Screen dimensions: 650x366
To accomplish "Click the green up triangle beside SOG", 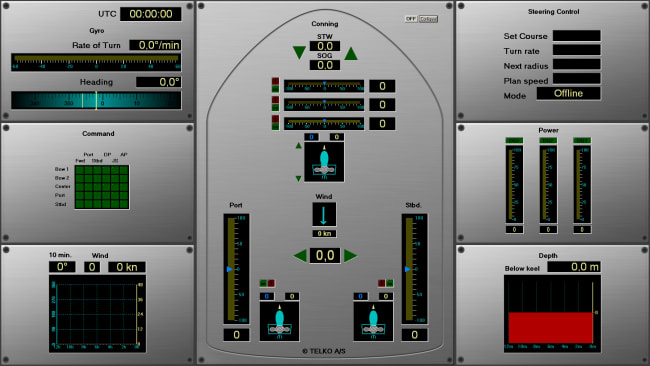I will [351, 53].
